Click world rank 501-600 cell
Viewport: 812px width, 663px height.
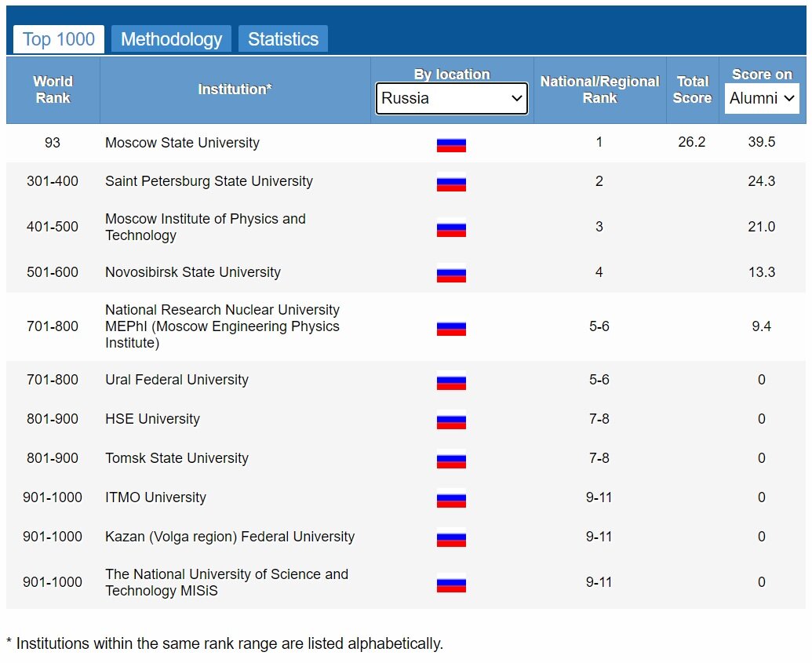point(53,272)
